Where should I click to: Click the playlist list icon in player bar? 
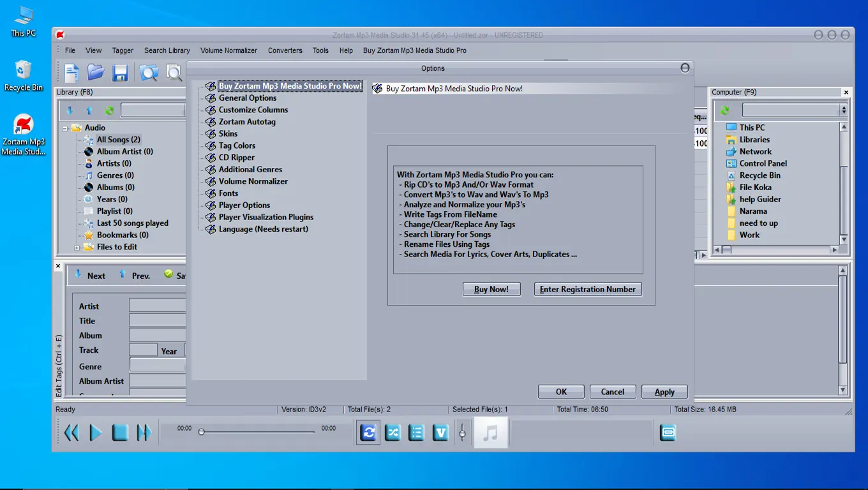pos(417,433)
